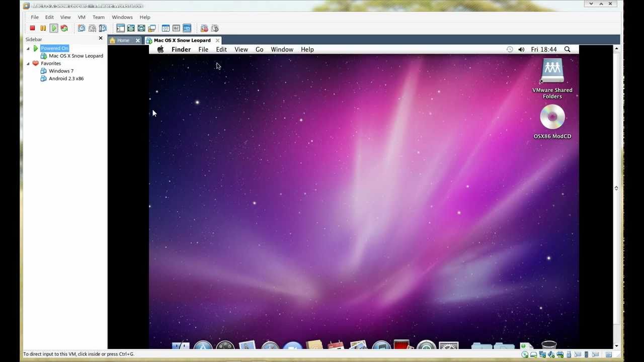Click the Time Machine Dock icon
Viewport: 644px width, 362px height.
426,345
